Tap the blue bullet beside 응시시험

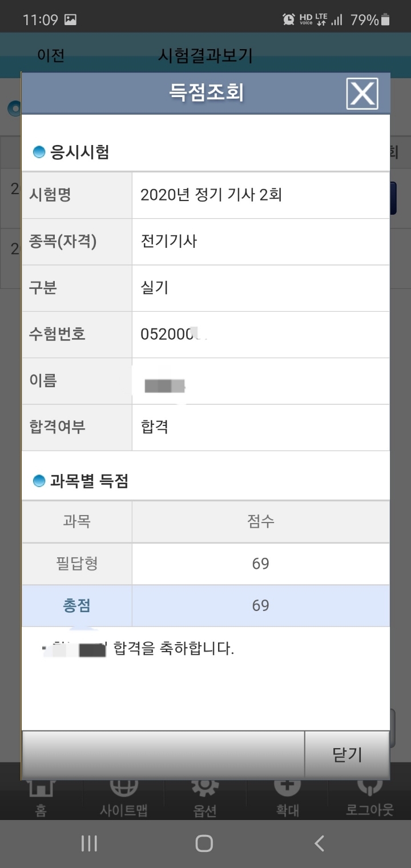(39, 152)
